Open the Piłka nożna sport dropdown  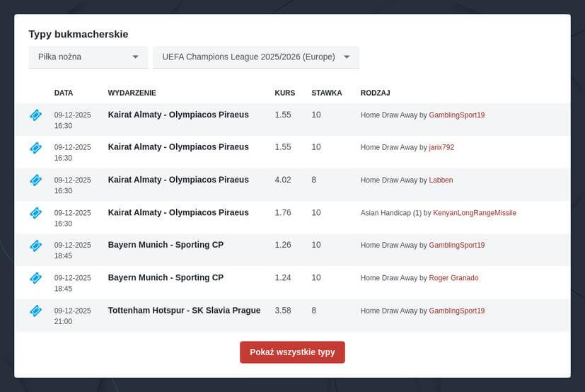(88, 57)
